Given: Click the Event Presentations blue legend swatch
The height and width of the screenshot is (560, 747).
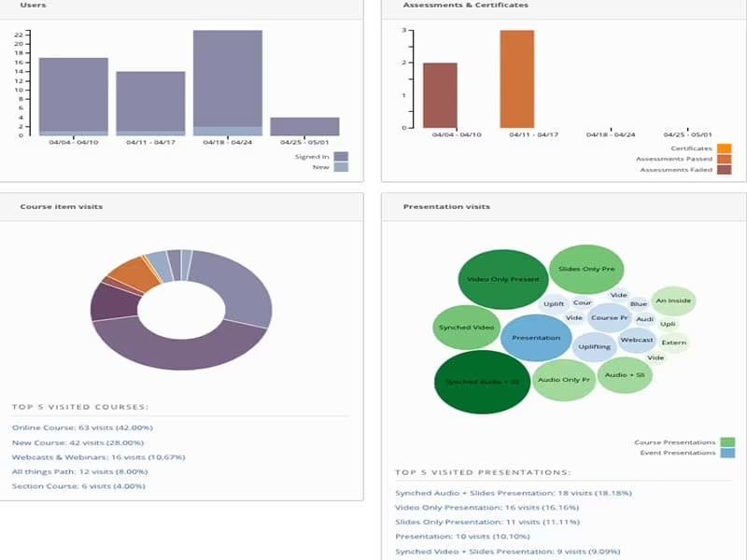Looking at the screenshot, I should [727, 453].
